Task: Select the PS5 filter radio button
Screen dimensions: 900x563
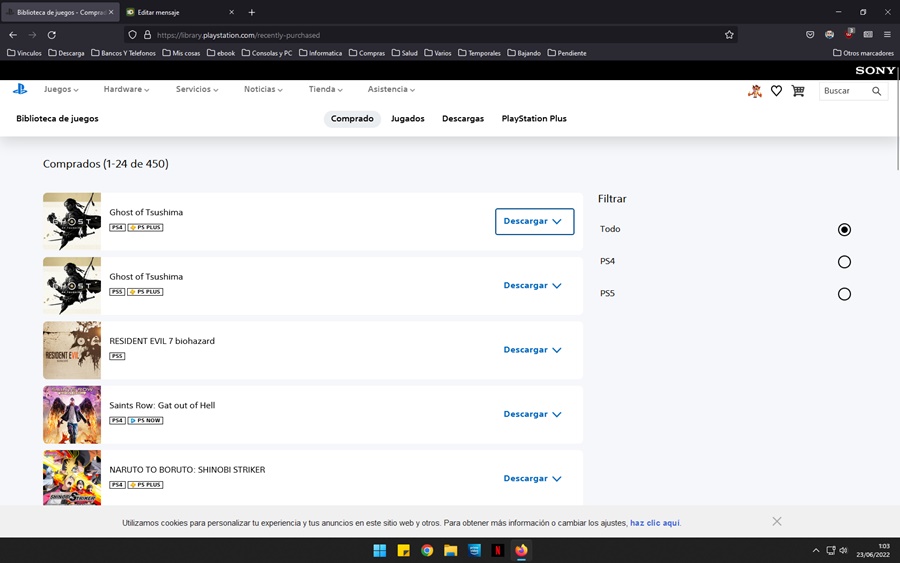Action: pos(844,294)
